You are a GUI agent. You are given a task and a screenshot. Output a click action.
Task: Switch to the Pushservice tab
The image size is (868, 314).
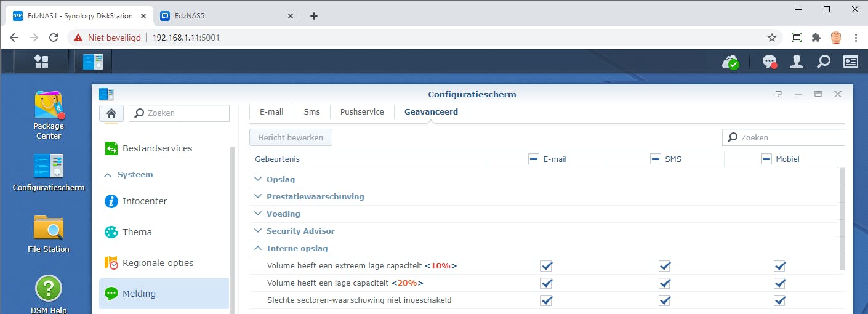click(x=362, y=112)
